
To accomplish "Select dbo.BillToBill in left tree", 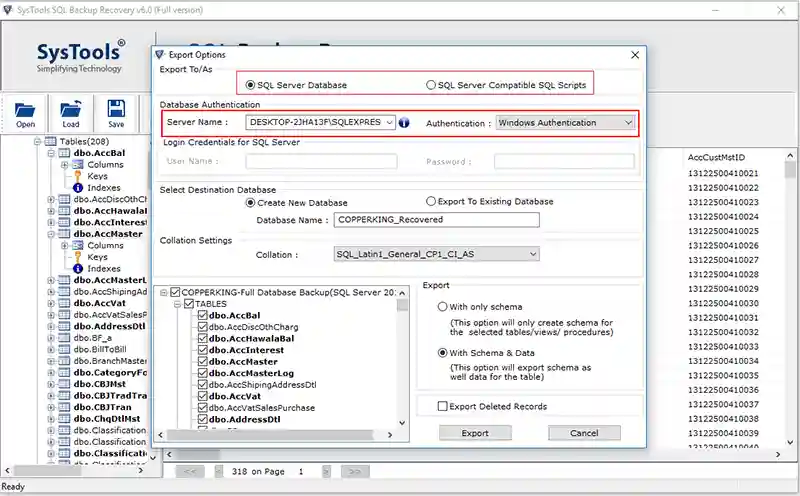I will point(100,349).
